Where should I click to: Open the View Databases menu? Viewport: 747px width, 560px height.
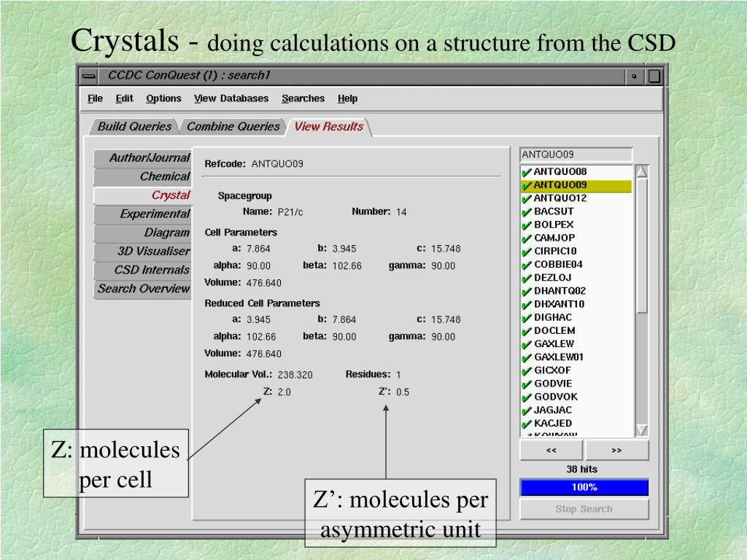coord(231,98)
